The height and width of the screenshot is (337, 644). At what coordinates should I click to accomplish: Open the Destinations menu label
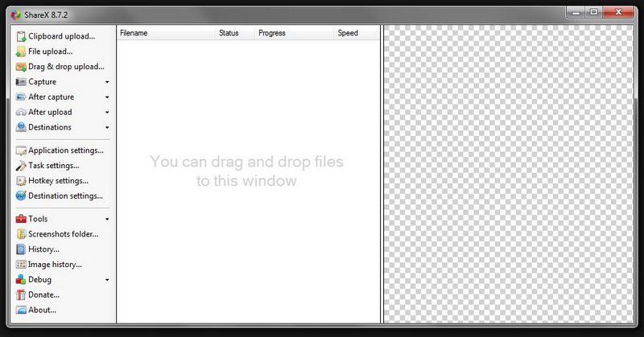pos(50,127)
